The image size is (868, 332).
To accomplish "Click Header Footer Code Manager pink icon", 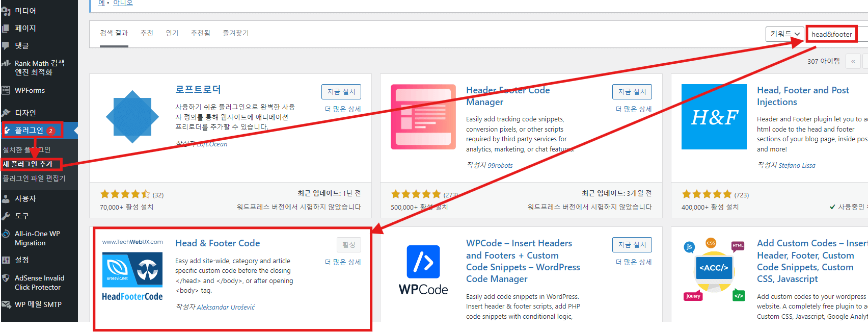I will pyautogui.click(x=423, y=117).
